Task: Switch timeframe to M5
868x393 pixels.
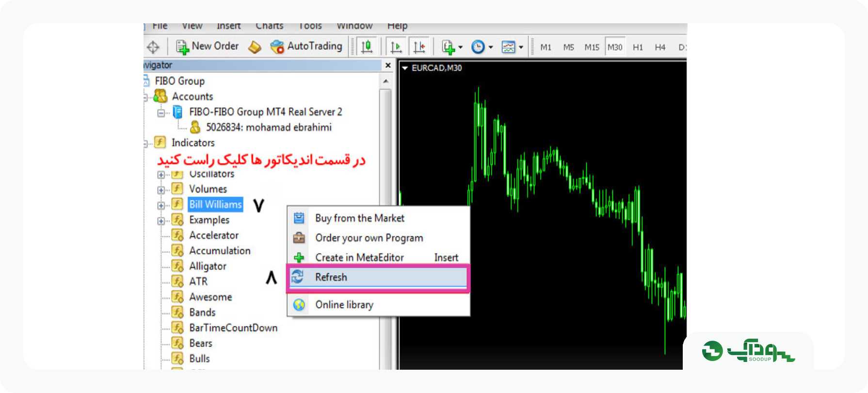Action: [x=569, y=48]
